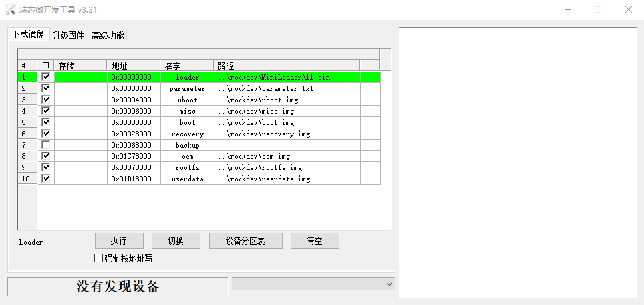
Task: Click the 切换 button
Action: coord(176,241)
